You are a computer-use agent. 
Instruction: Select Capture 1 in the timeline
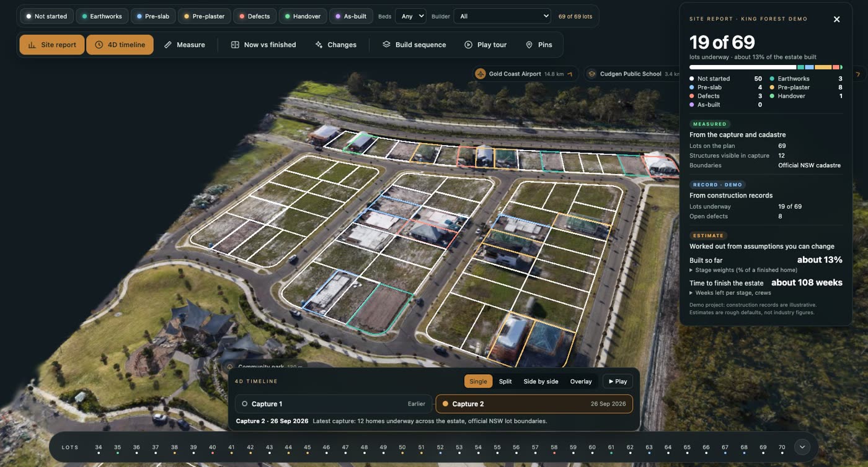pos(334,404)
